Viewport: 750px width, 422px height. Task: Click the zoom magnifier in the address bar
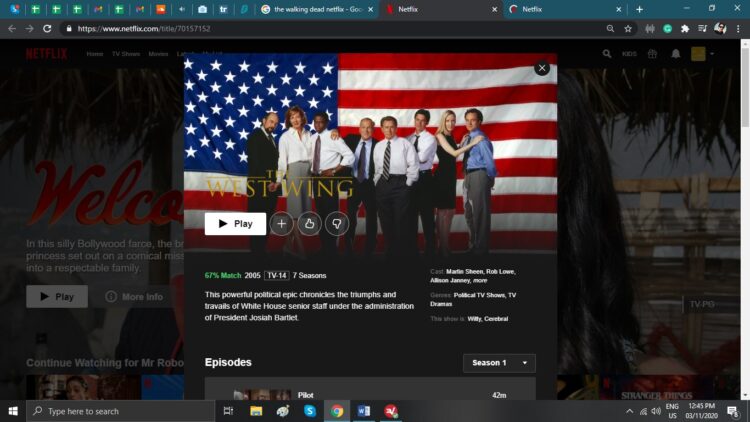pyautogui.click(x=610, y=29)
